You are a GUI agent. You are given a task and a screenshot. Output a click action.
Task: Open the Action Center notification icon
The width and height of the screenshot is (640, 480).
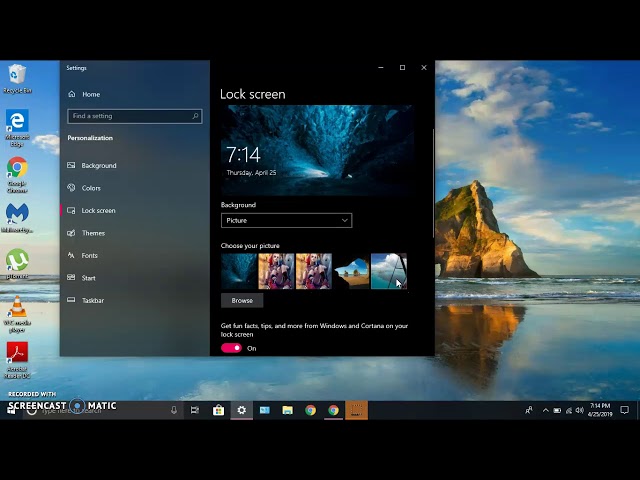tap(624, 410)
